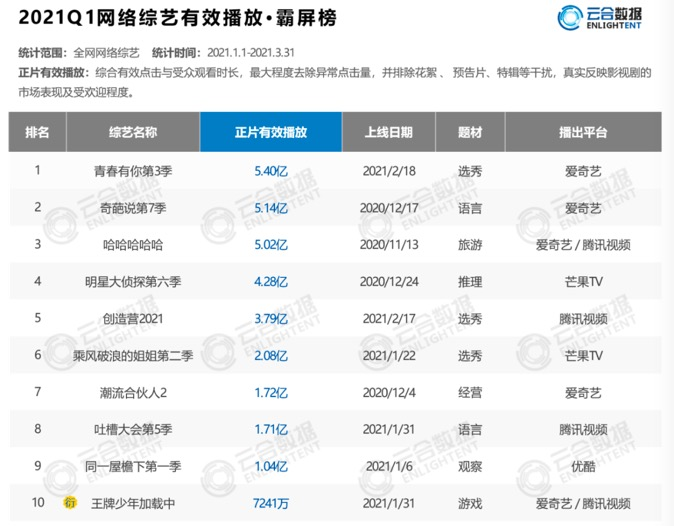Click the genre 经营 cell
The height and width of the screenshot is (526, 674).
[x=470, y=393]
